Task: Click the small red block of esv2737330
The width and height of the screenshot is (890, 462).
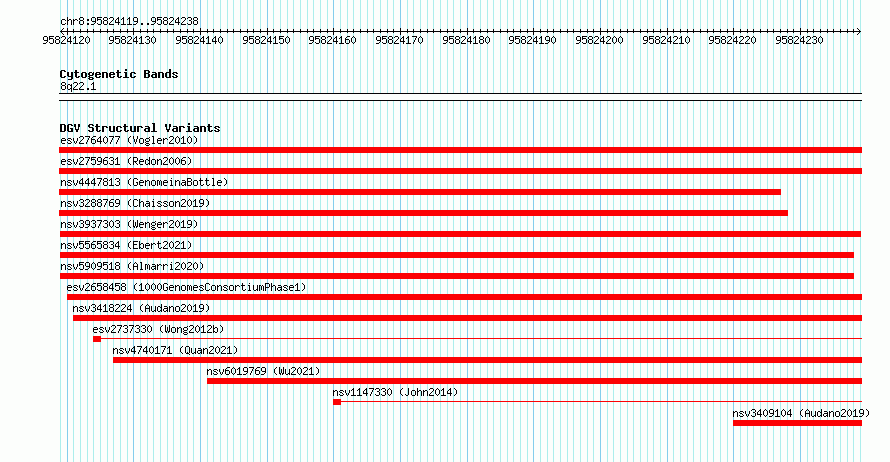Action: click(x=97, y=339)
